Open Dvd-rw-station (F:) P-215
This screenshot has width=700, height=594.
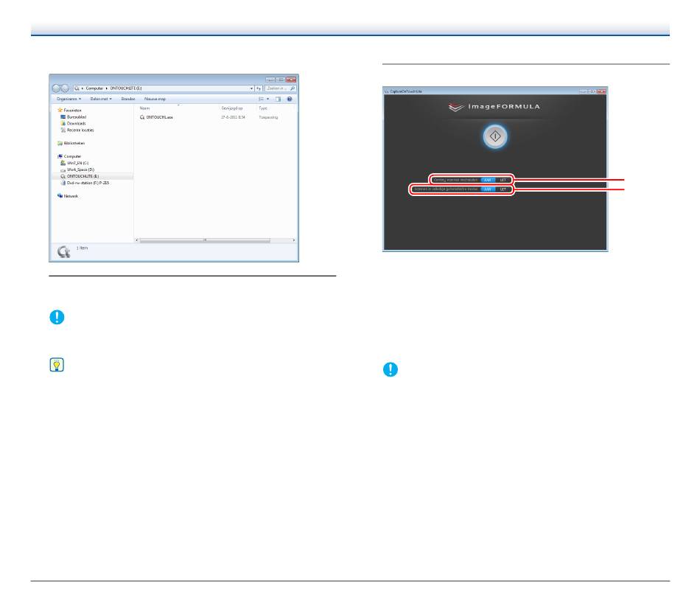tap(85, 183)
